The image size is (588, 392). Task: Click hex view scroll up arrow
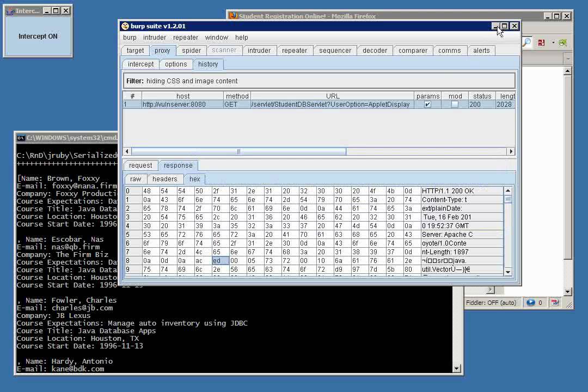coord(508,191)
